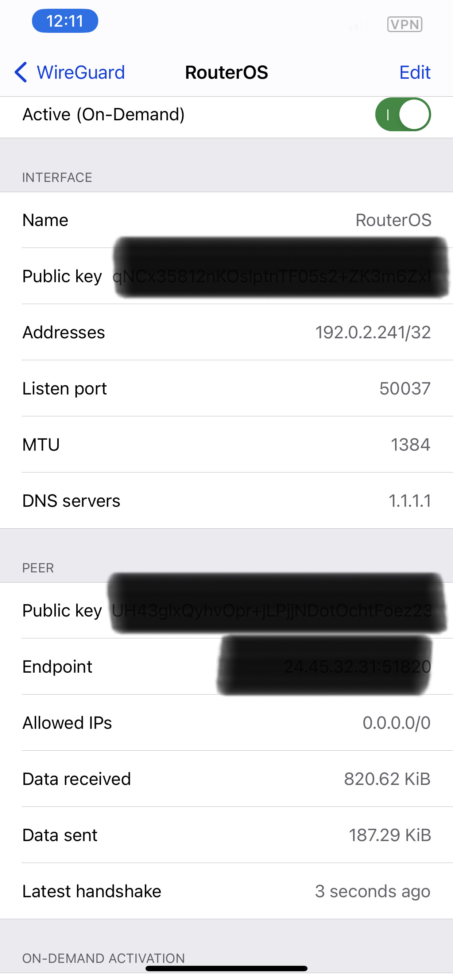Tap the home indicator bar
This screenshot has height=980, width=453.
[x=226, y=969]
